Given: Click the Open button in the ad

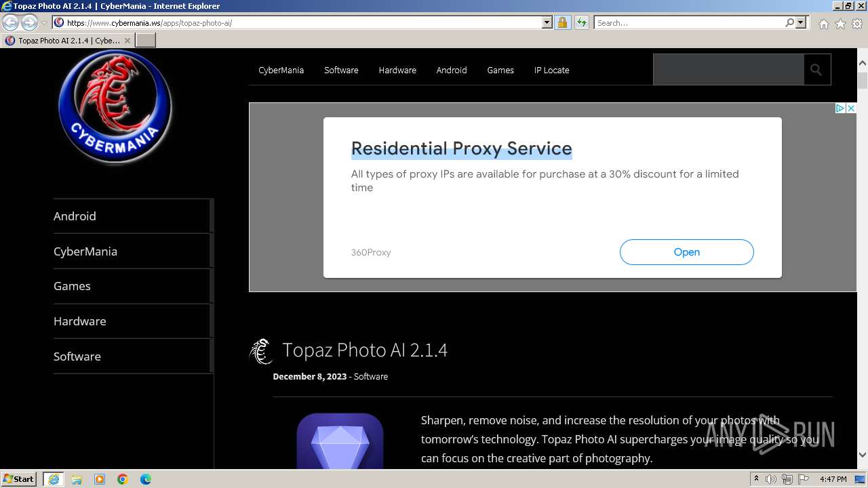Looking at the screenshot, I should click(x=686, y=252).
